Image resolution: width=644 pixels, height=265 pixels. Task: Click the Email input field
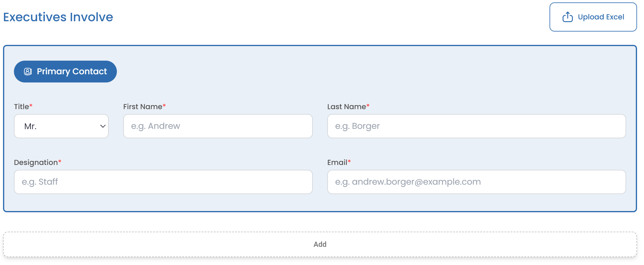pos(476,182)
